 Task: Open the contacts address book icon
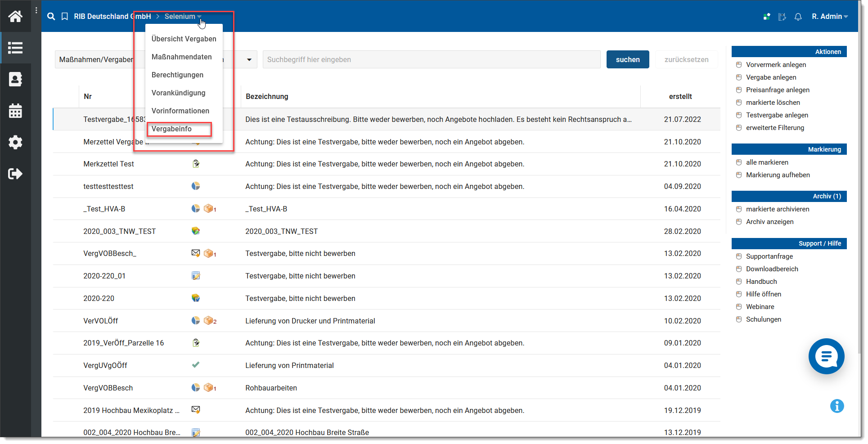[15, 79]
